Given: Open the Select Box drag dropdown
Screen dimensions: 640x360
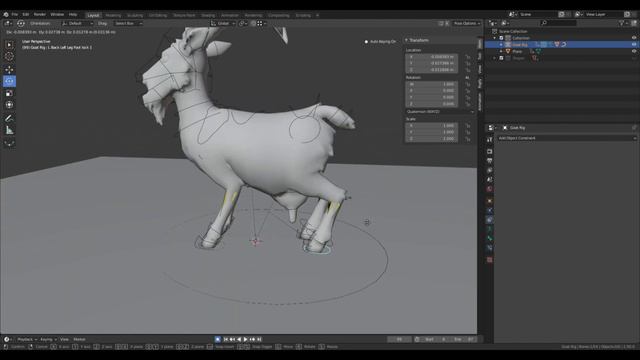Looking at the screenshot, I should [129, 23].
